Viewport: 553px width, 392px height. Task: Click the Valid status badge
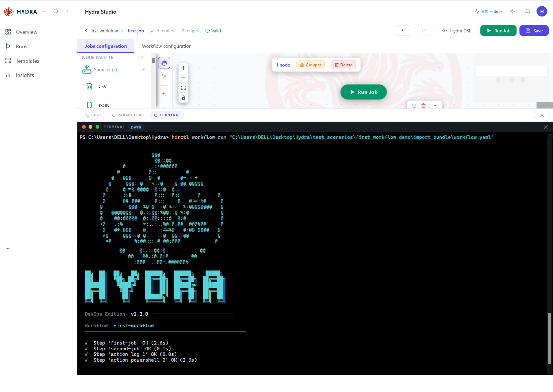(x=213, y=31)
